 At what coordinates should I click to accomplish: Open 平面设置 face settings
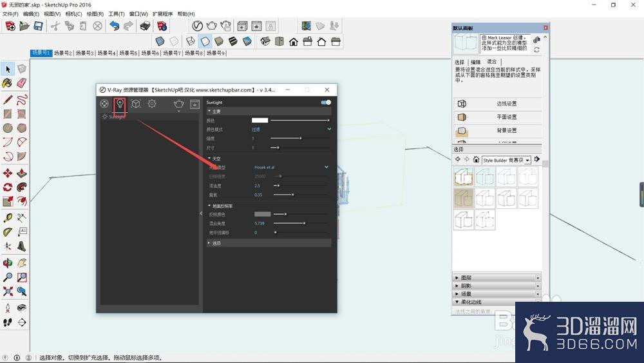pyautogui.click(x=498, y=117)
